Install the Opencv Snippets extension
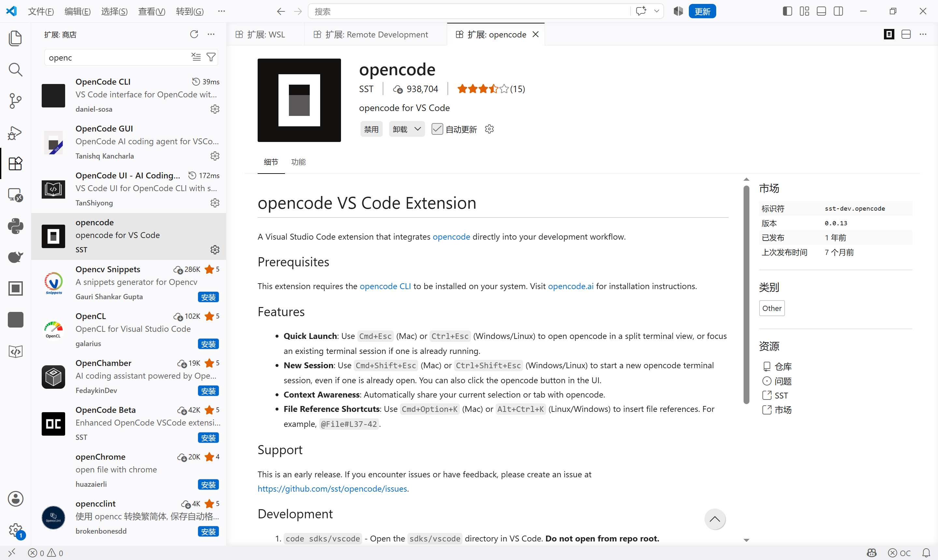 208,297
